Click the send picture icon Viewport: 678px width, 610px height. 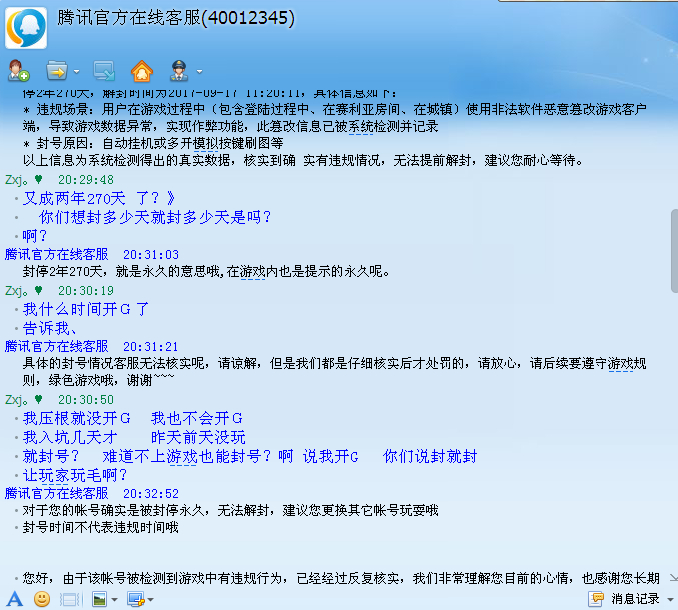(100, 599)
